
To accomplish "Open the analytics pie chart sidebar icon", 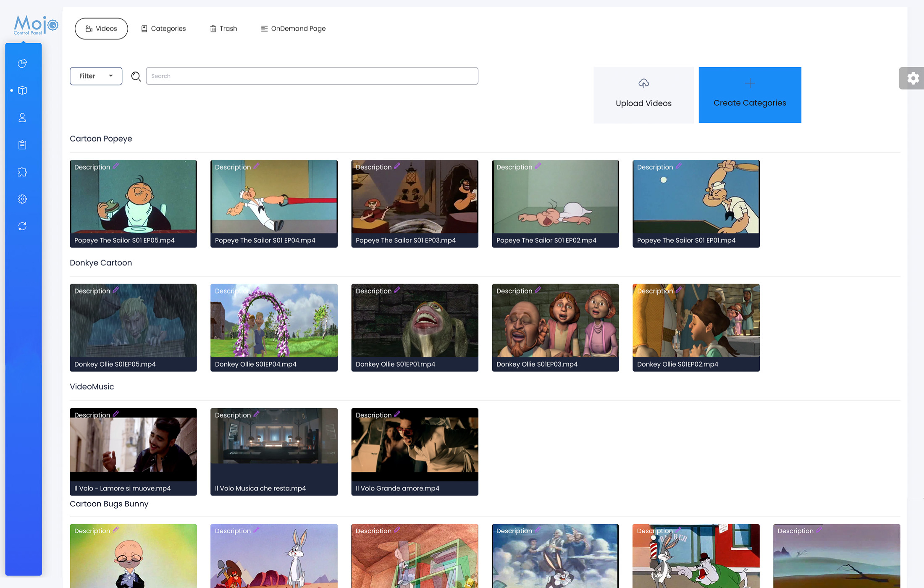I will coord(22,63).
